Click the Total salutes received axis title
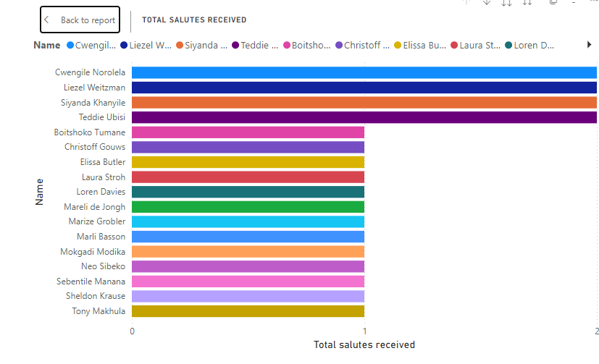This screenshot has width=599, height=364. tap(364, 344)
